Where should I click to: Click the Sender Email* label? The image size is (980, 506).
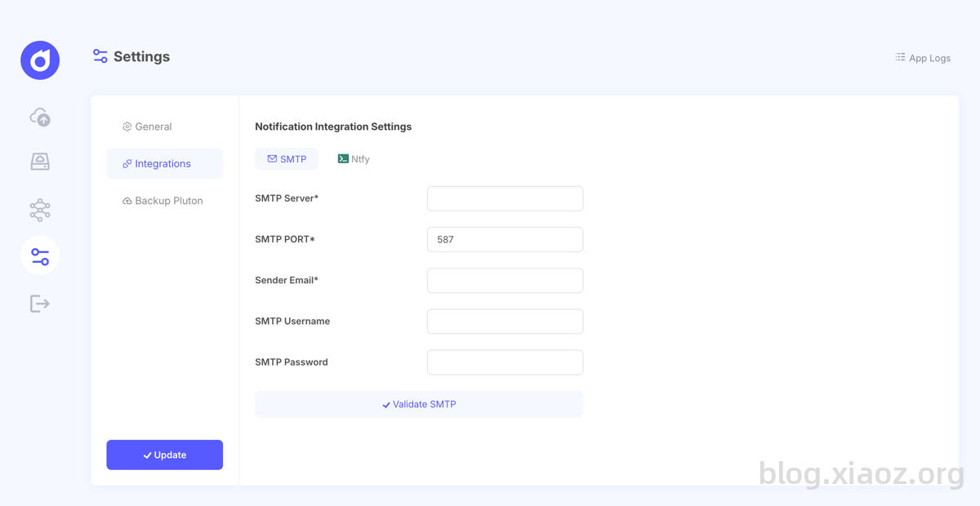(x=287, y=280)
